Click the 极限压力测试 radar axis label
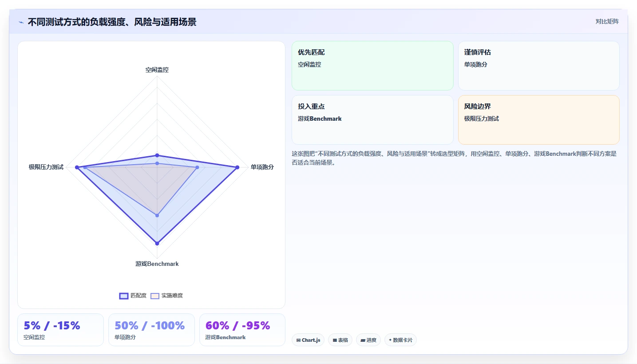Screen dimensions: 637x364 pyautogui.click(x=46, y=167)
